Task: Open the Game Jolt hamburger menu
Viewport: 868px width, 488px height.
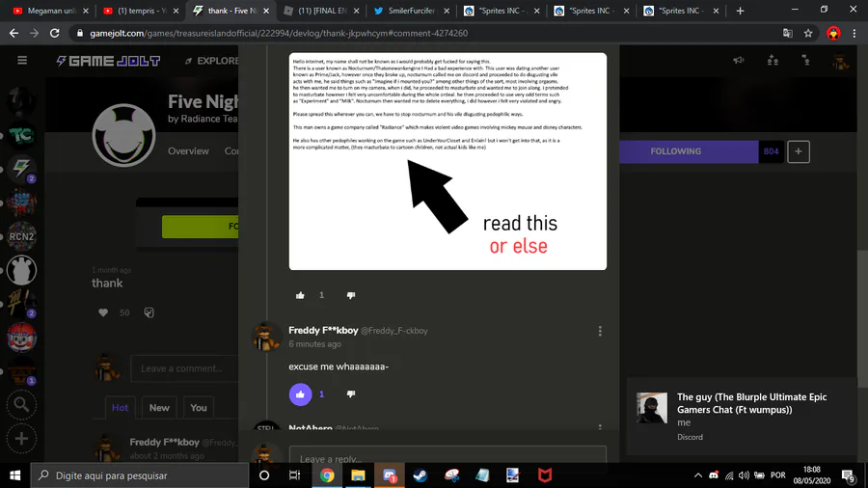Action: (22, 61)
